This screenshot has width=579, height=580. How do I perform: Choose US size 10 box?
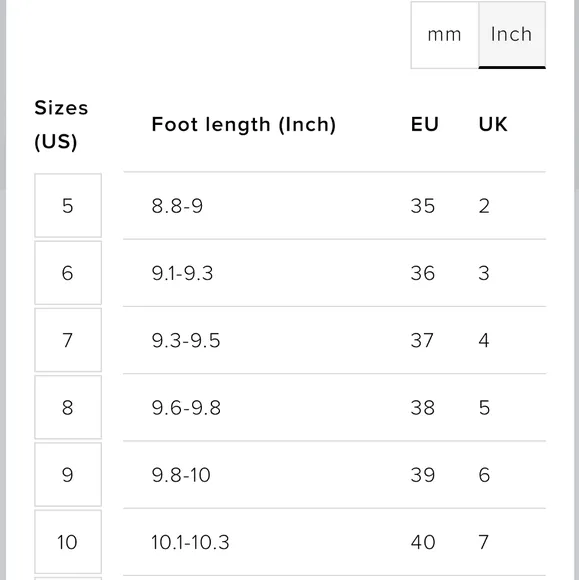pos(68,542)
